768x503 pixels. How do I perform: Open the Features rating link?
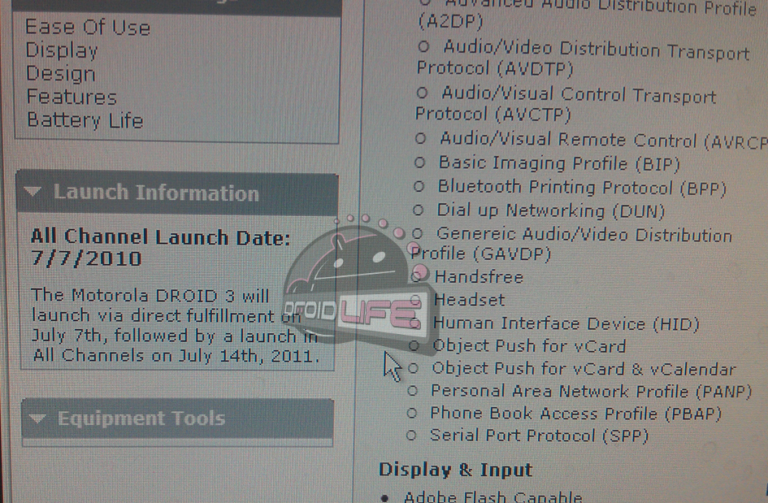click(x=72, y=97)
